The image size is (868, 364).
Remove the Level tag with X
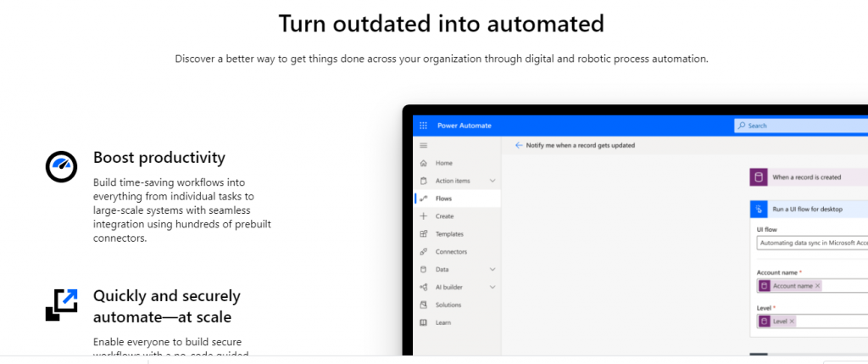tap(792, 322)
